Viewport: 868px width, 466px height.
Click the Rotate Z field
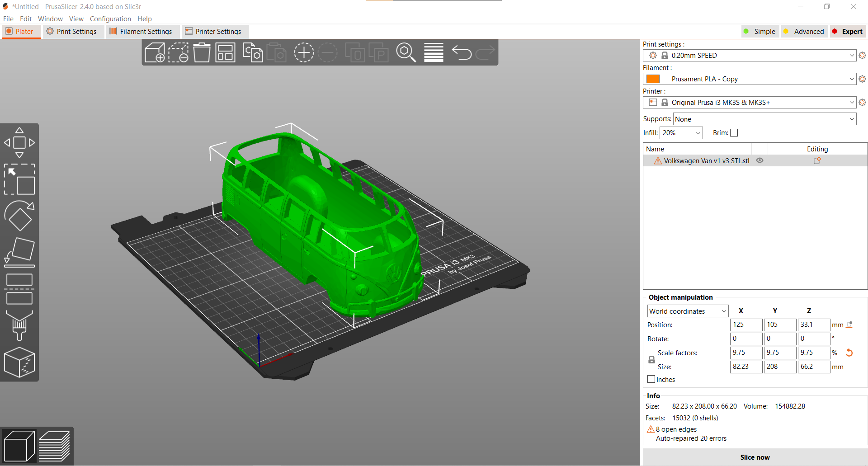coord(814,339)
